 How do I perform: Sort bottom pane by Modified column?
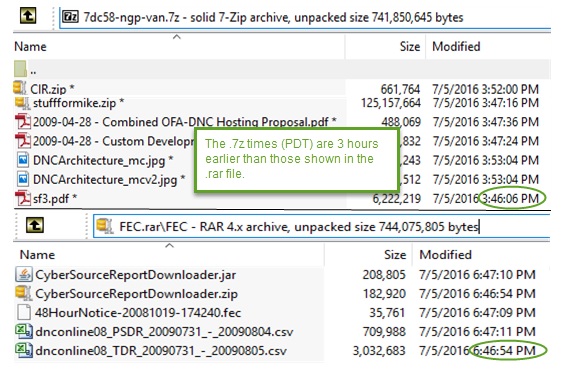click(x=446, y=254)
